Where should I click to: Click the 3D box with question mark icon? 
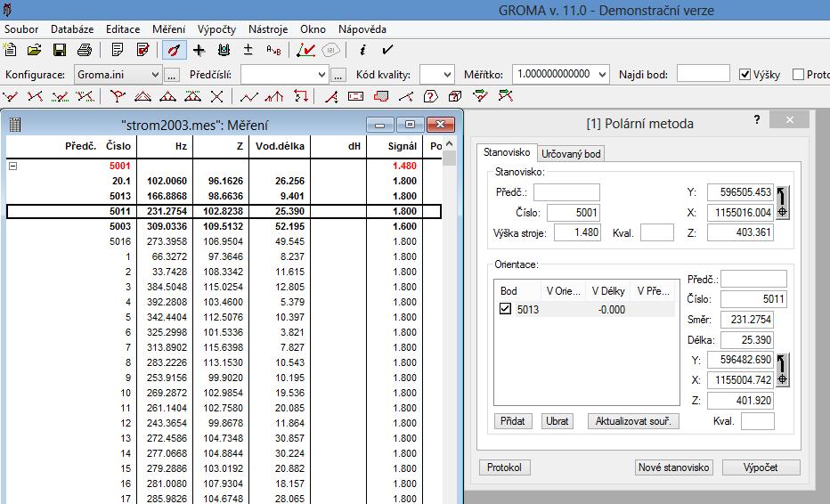pyautogui.click(x=455, y=96)
